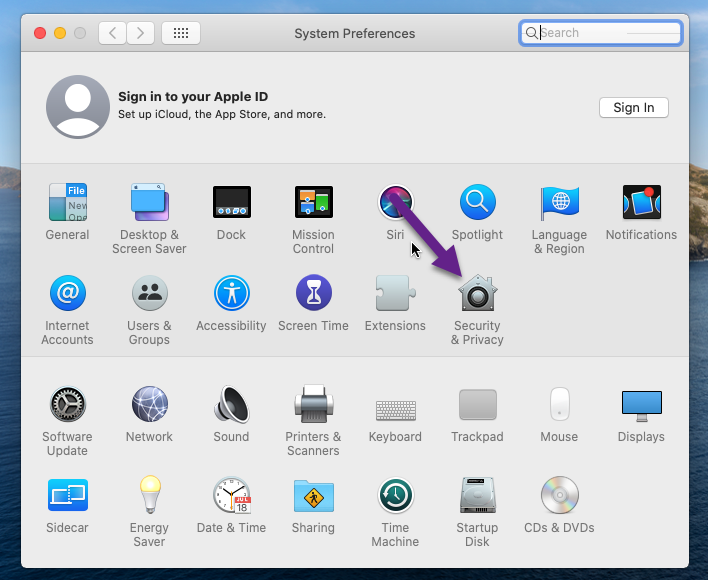Screen dimensions: 708x580
Task: Open CDs & DVDs preferences
Action: point(559,495)
